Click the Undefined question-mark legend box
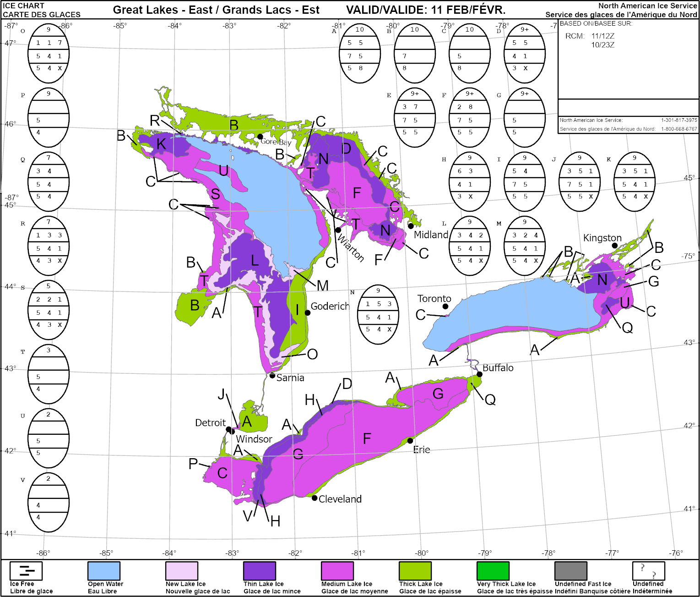The image size is (700, 597). pyautogui.click(x=648, y=571)
